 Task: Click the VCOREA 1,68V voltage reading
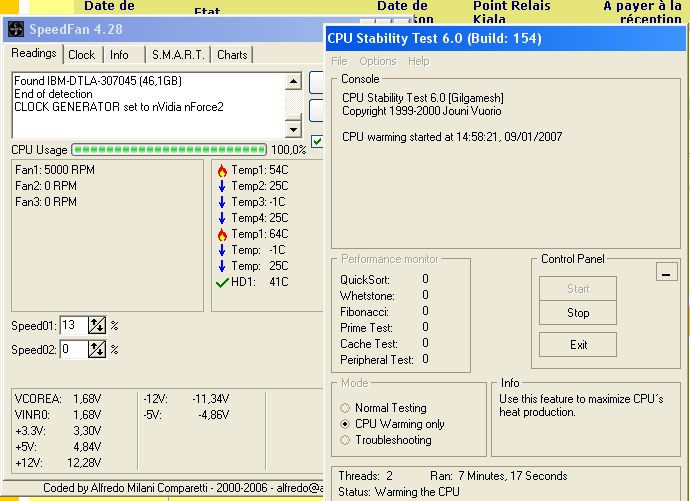(x=58, y=399)
